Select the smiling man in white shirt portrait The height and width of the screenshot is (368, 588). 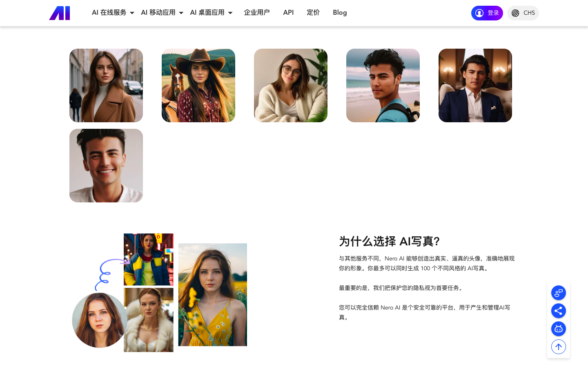(x=106, y=166)
